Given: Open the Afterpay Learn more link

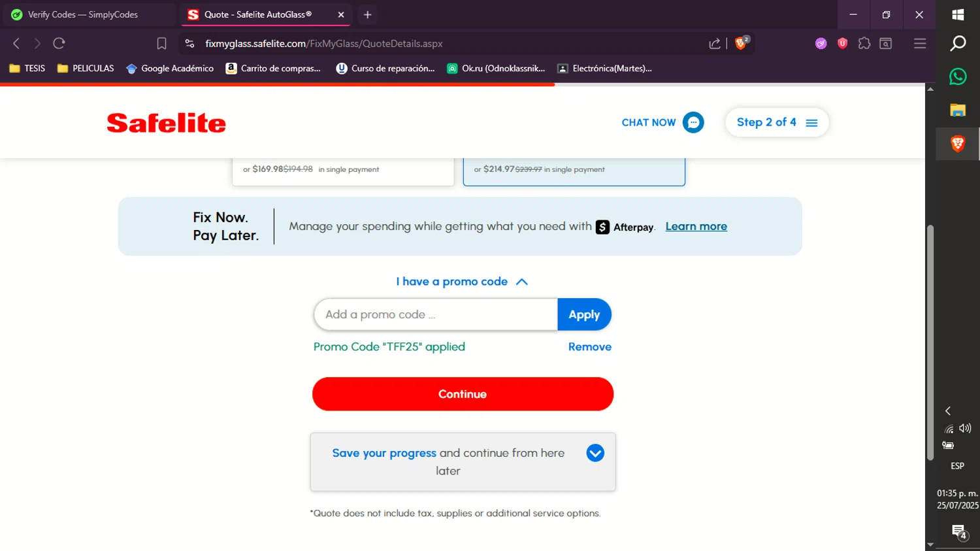Looking at the screenshot, I should click(x=696, y=226).
